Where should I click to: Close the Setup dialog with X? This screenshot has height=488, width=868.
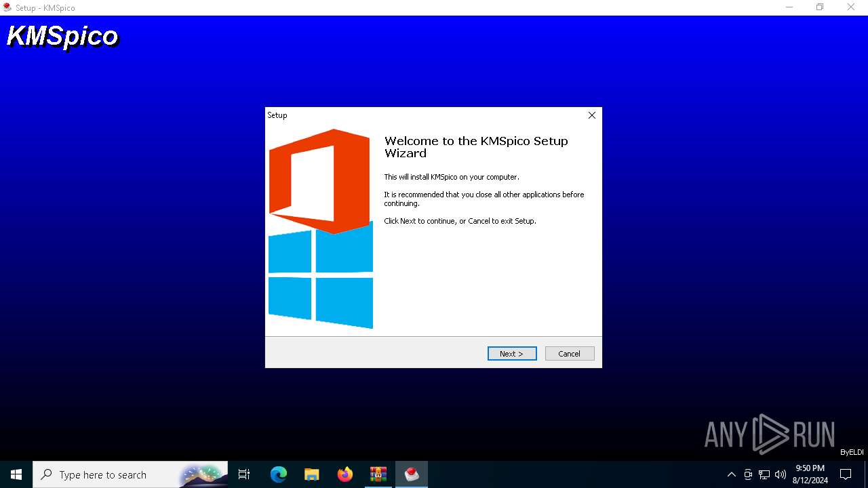coord(592,115)
